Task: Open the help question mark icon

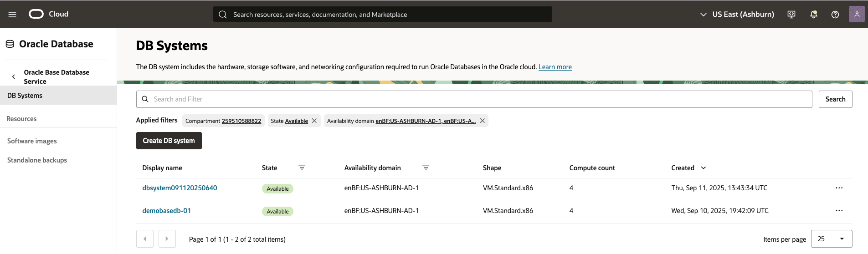Action: (x=835, y=15)
